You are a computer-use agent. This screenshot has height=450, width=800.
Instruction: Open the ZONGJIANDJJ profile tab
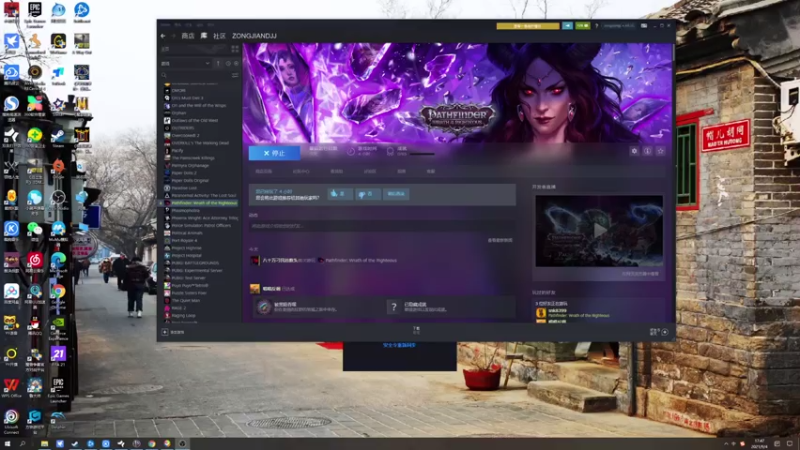pos(254,36)
